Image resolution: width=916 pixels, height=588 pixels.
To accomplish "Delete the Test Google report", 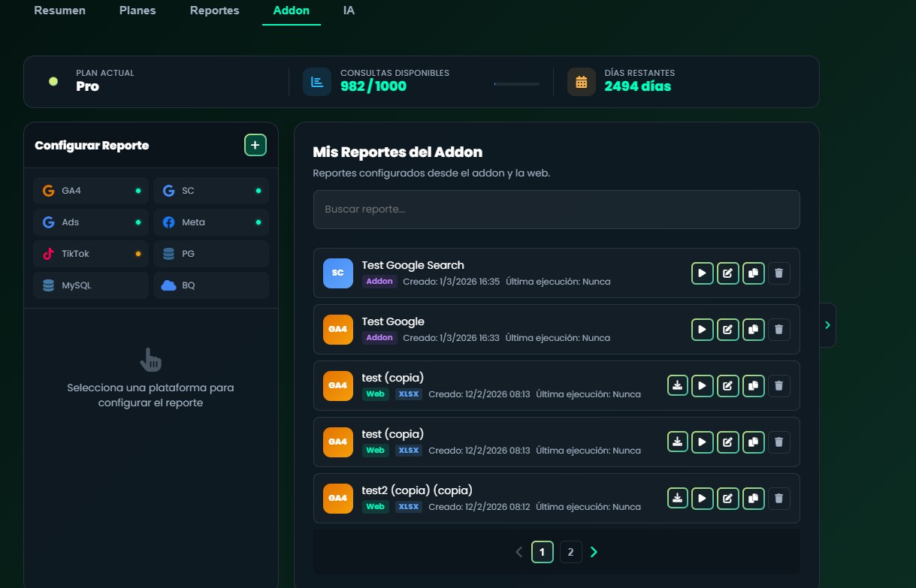I will click(778, 330).
